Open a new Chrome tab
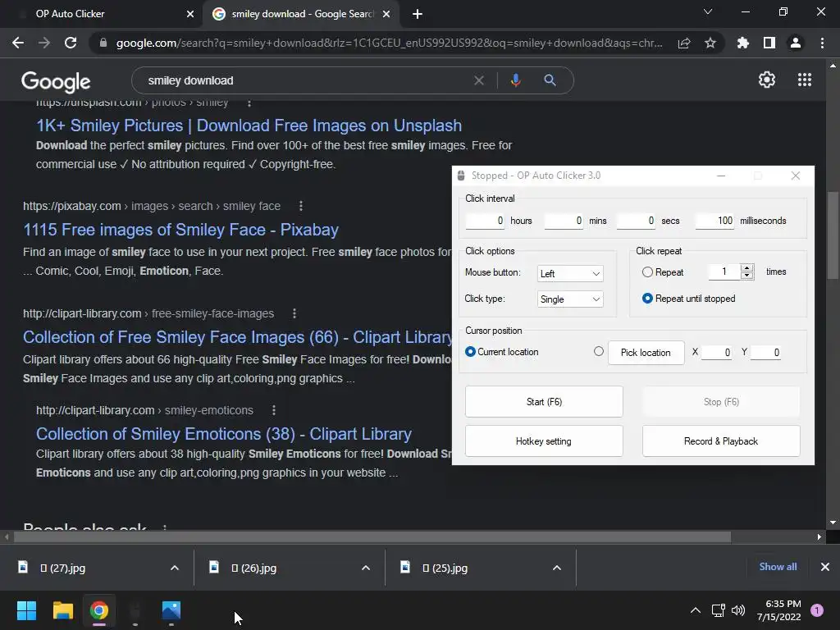Image resolution: width=840 pixels, height=630 pixels. coord(418,14)
